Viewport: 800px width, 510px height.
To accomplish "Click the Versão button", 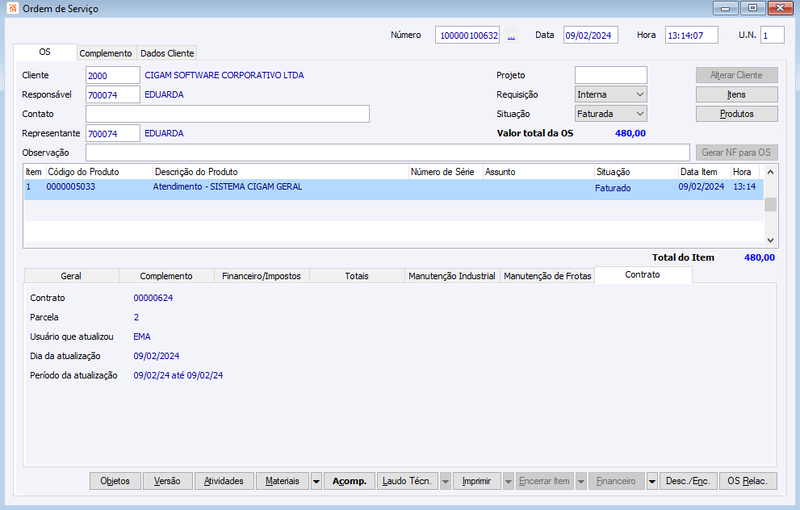I will pos(167,481).
